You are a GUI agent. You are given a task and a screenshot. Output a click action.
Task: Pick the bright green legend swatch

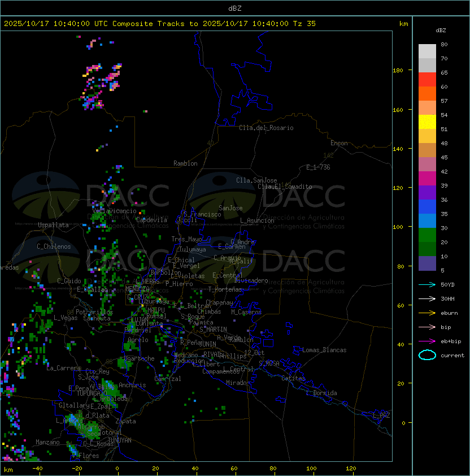tap(427, 235)
